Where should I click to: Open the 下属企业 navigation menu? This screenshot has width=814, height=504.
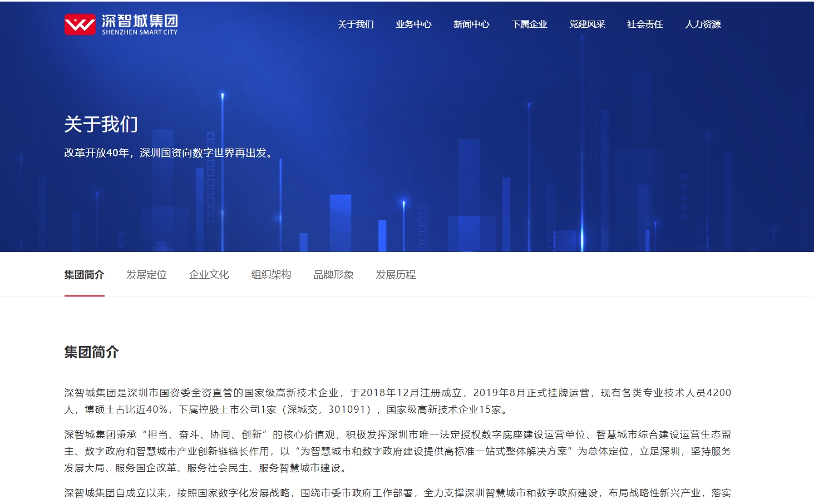tap(529, 24)
